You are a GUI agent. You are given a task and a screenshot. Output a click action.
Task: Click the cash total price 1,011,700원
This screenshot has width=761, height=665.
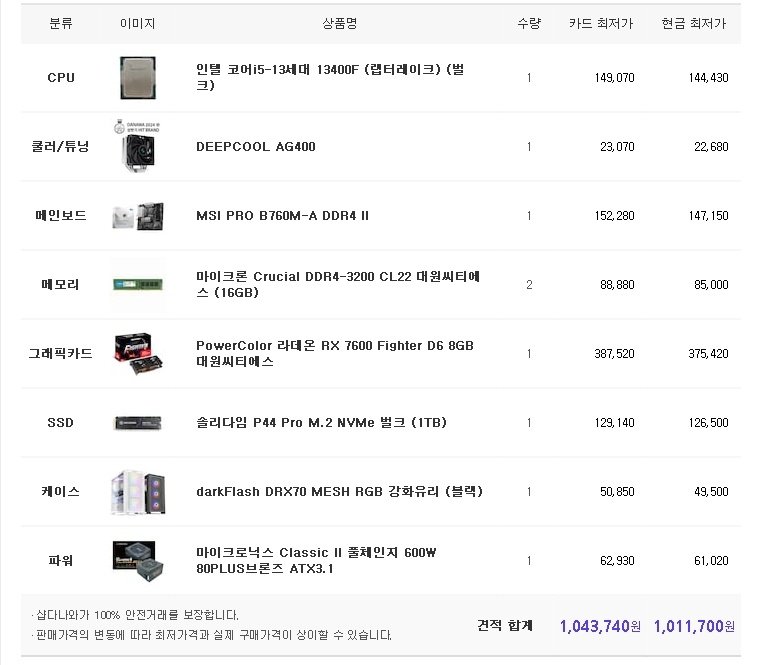click(694, 626)
